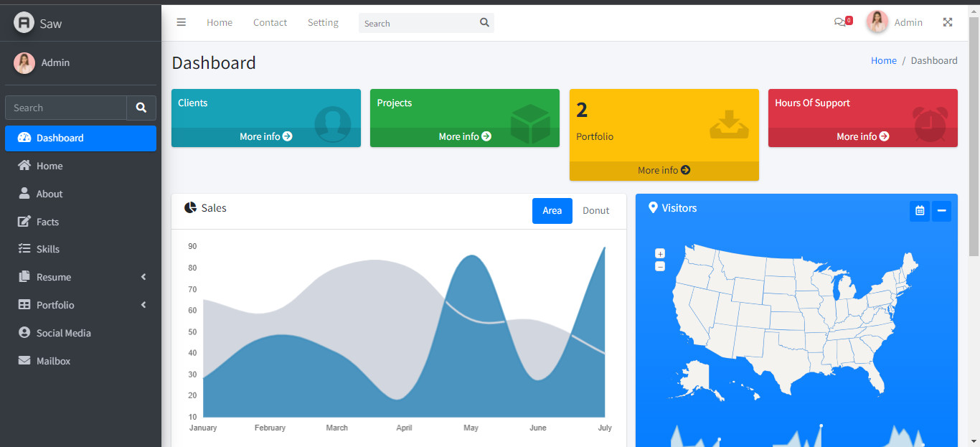
Task: Click the sidebar search button
Action: pyautogui.click(x=141, y=108)
